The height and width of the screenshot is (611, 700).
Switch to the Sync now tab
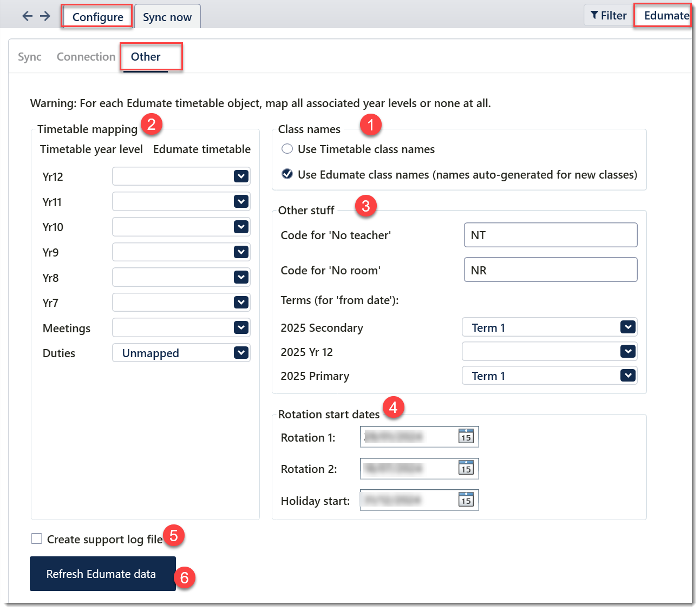pos(167,17)
